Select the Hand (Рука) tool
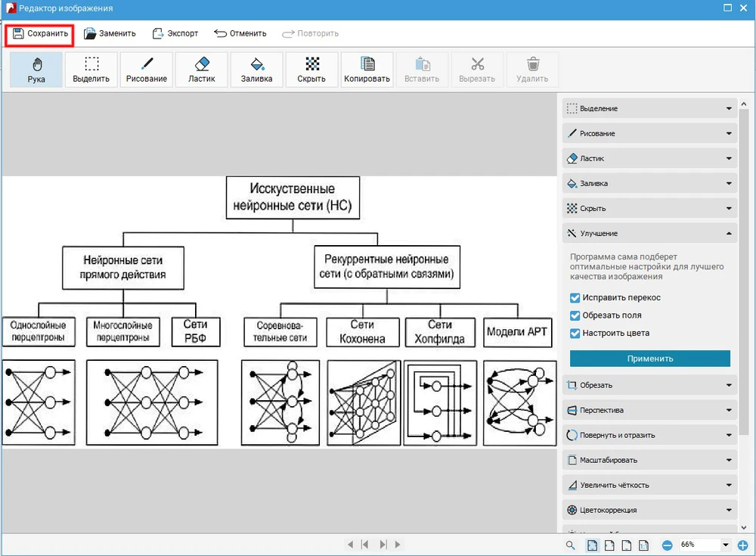Image resolution: width=756 pixels, height=556 pixels. click(x=36, y=70)
